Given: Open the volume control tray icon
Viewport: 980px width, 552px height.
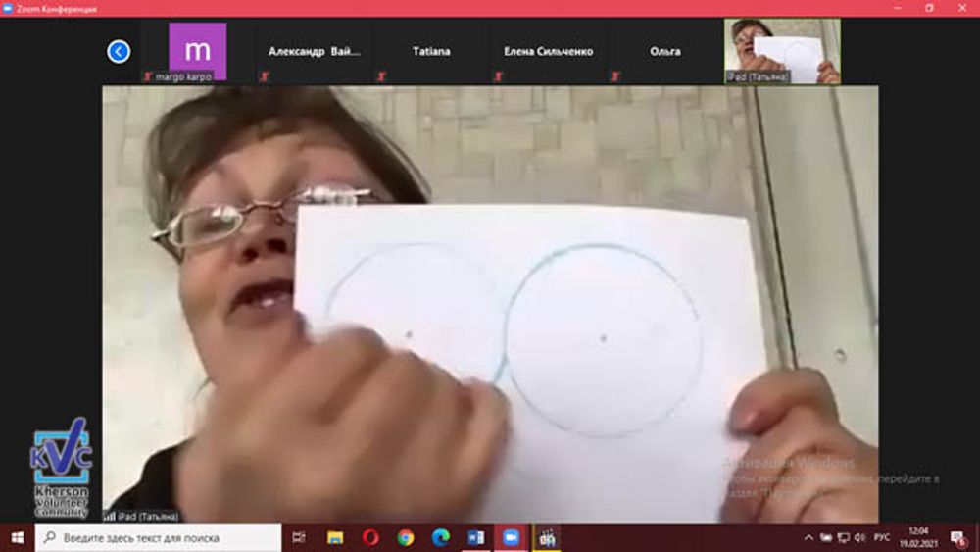Looking at the screenshot, I should pyautogui.click(x=860, y=537).
